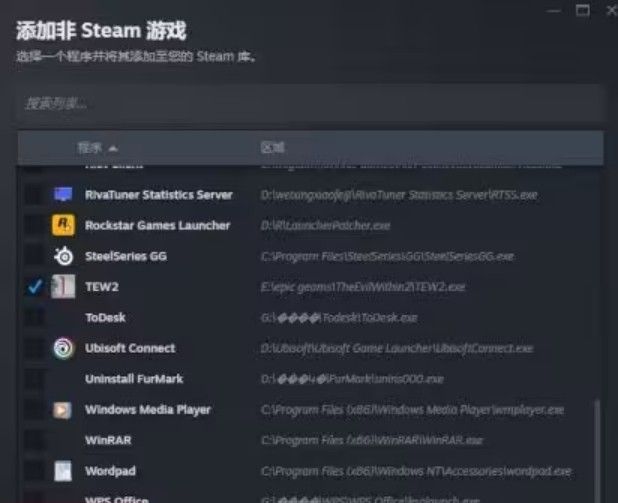This screenshot has width=618, height=503.
Task: Click the Rockstar Games Launcher icon
Action: [x=63, y=225]
